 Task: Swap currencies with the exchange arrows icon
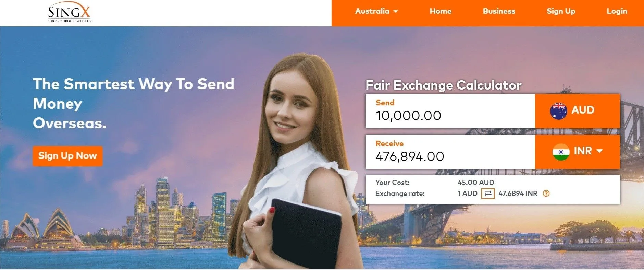coord(488,193)
